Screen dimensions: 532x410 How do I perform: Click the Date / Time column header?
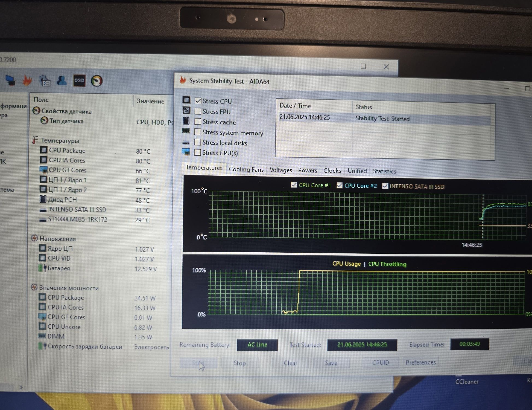coord(314,106)
